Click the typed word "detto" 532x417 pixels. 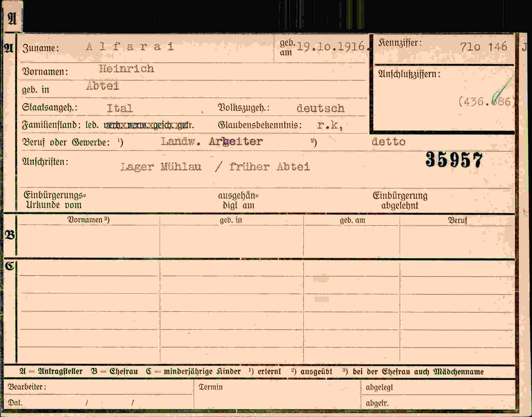[388, 142]
